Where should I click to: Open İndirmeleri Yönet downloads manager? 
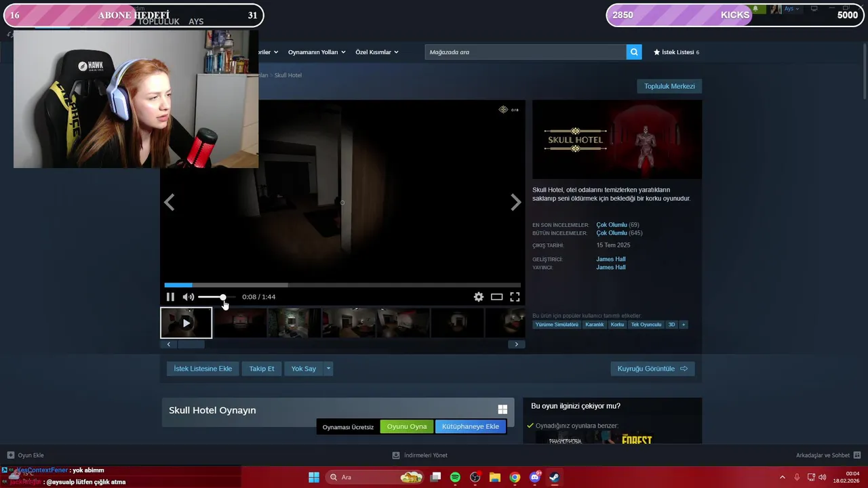[x=420, y=455]
